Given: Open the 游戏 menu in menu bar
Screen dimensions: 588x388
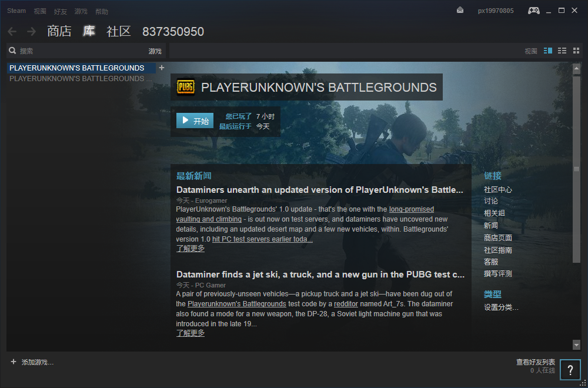Looking at the screenshot, I should coord(81,11).
